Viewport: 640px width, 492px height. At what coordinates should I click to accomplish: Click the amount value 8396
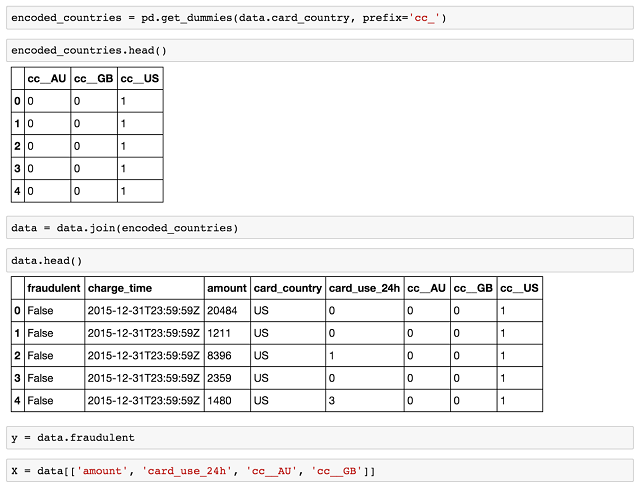point(219,356)
